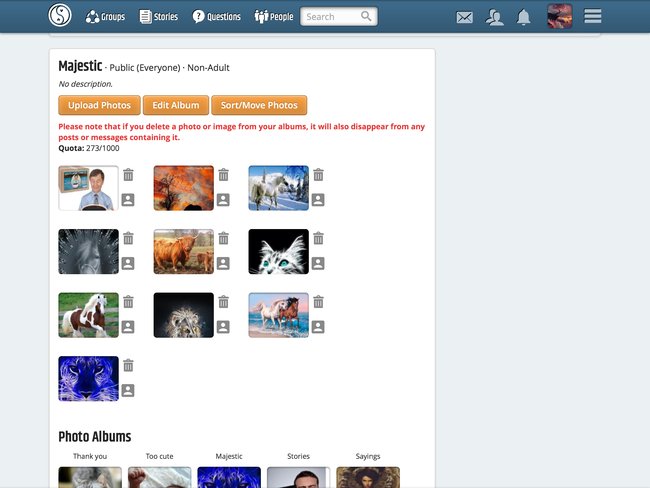Set white cat photo as profile picture

[x=318, y=263]
